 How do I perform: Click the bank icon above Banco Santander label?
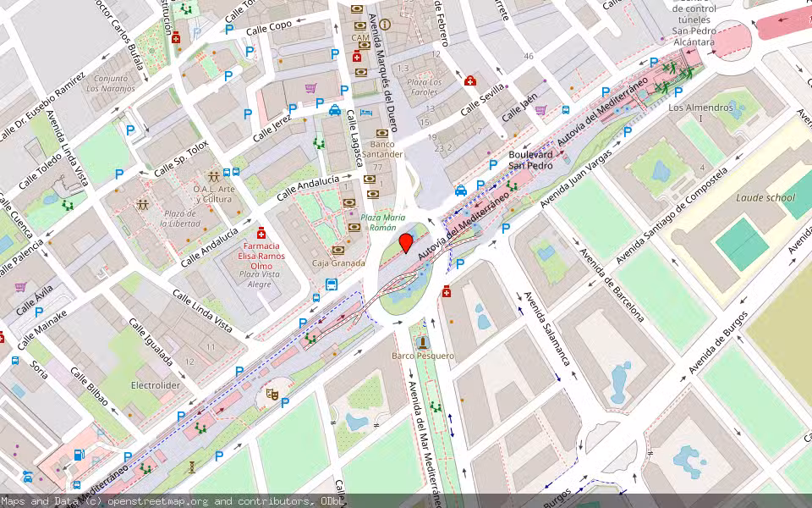tap(382, 133)
